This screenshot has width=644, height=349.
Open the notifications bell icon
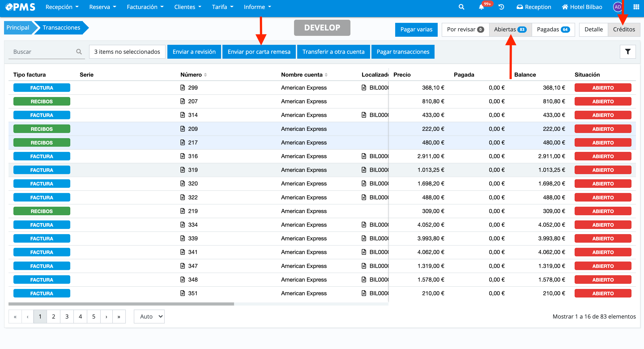coord(481,7)
